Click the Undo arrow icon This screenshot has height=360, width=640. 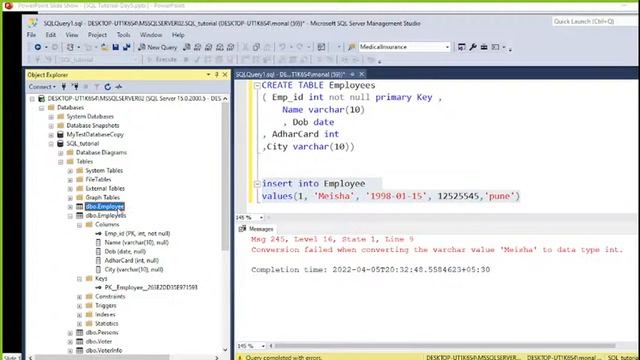click(x=282, y=47)
